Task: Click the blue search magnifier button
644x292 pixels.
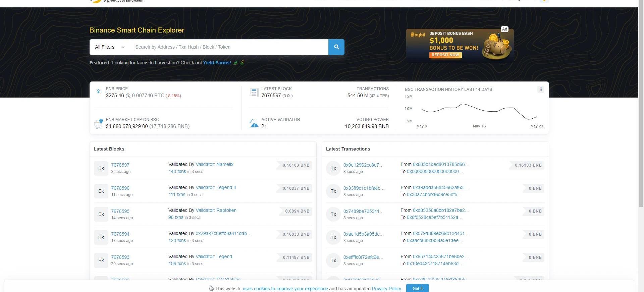Action: [x=336, y=47]
